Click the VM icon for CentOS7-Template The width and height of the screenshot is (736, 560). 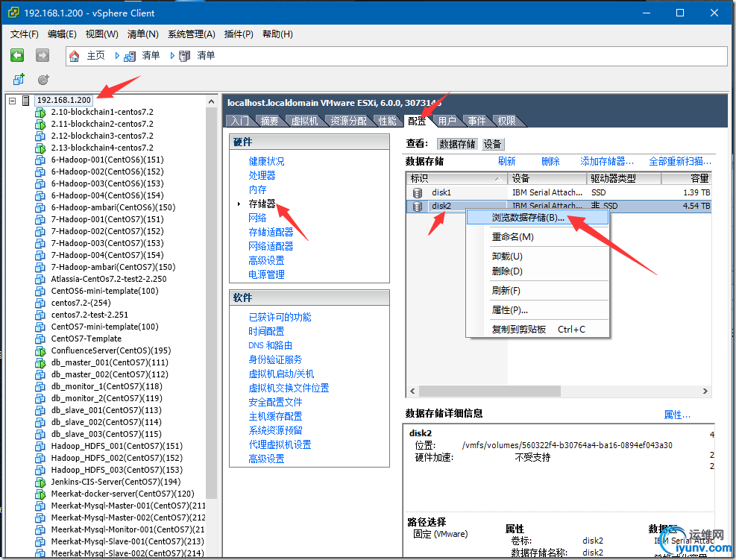pyautogui.click(x=40, y=339)
